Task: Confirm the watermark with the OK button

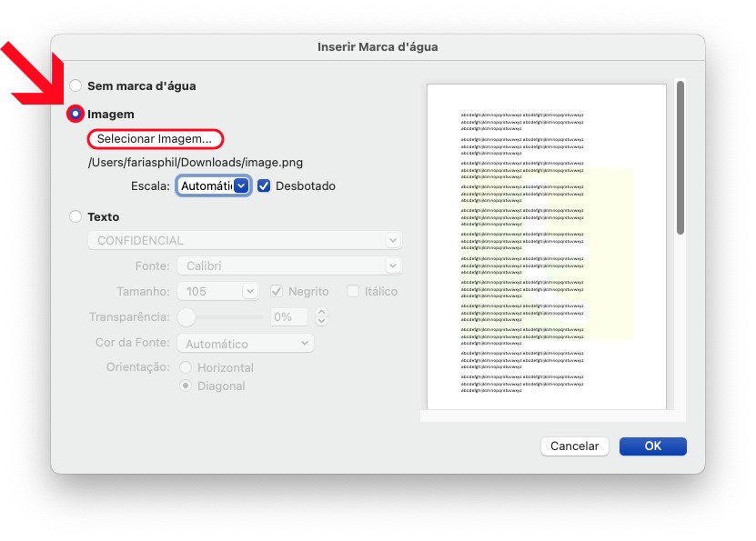Action: (x=652, y=446)
